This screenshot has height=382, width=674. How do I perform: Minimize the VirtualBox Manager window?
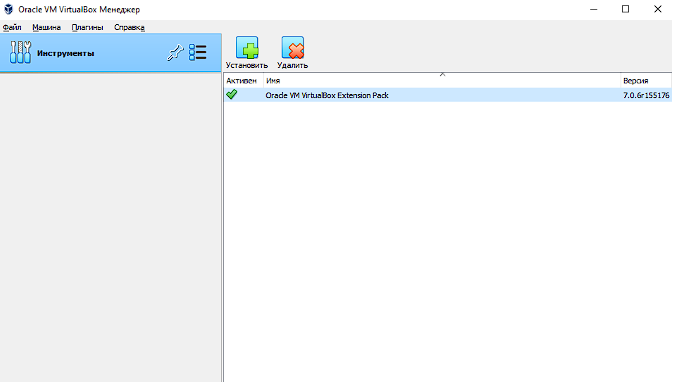[x=594, y=9]
